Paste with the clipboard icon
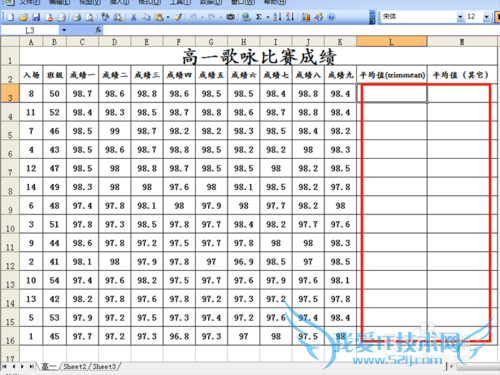This screenshot has width=500, height=375. 159,17
